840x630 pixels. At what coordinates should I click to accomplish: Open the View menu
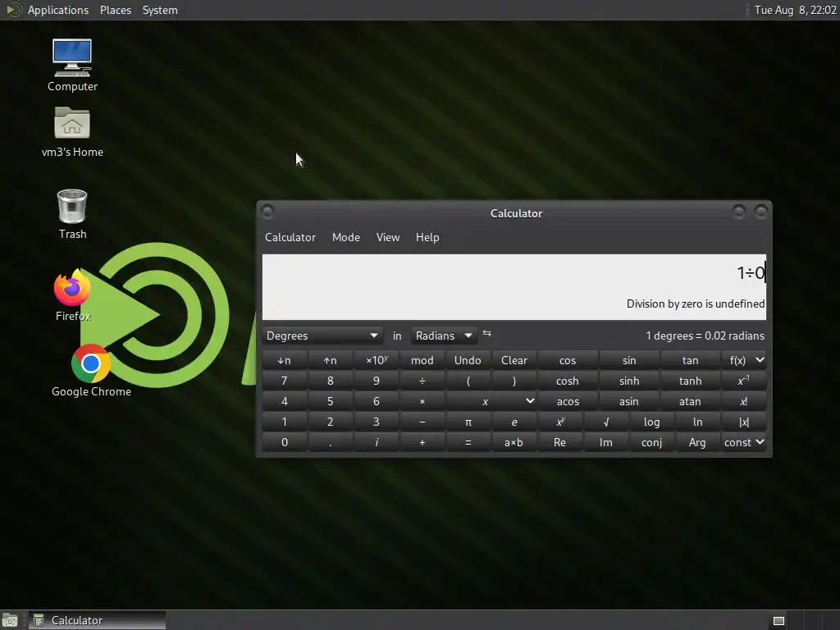(x=388, y=237)
